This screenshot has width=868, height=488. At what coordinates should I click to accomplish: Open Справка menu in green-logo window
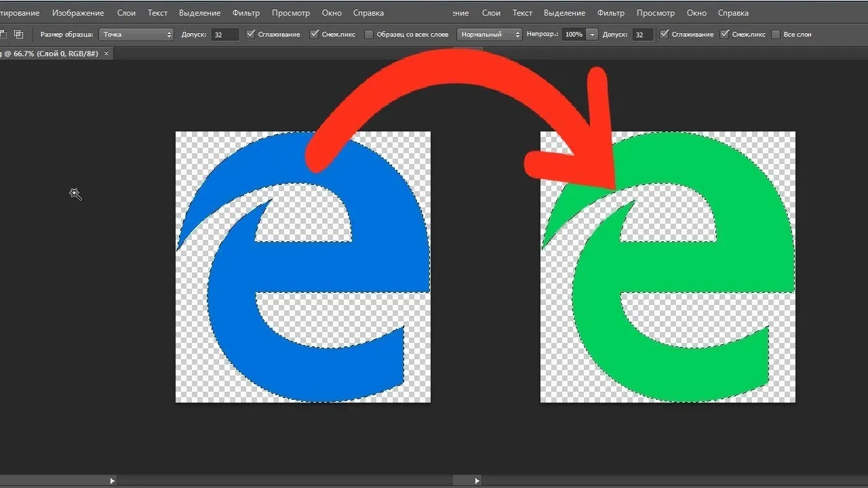coord(733,13)
